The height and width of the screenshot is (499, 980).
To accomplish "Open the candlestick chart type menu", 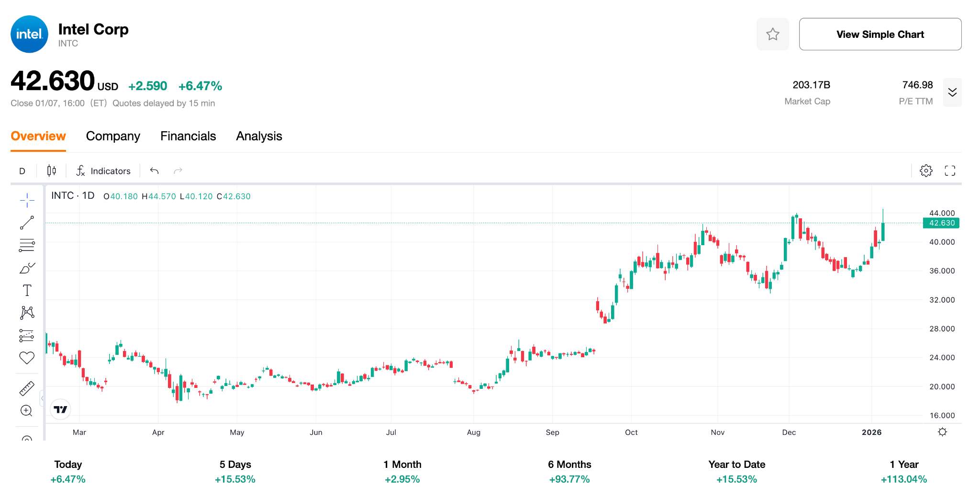I will [52, 171].
